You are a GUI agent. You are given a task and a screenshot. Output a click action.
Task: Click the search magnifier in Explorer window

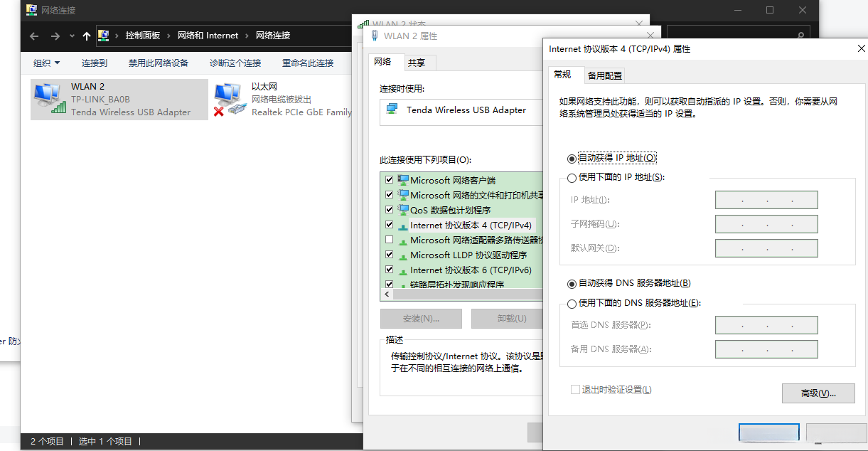pos(800,36)
